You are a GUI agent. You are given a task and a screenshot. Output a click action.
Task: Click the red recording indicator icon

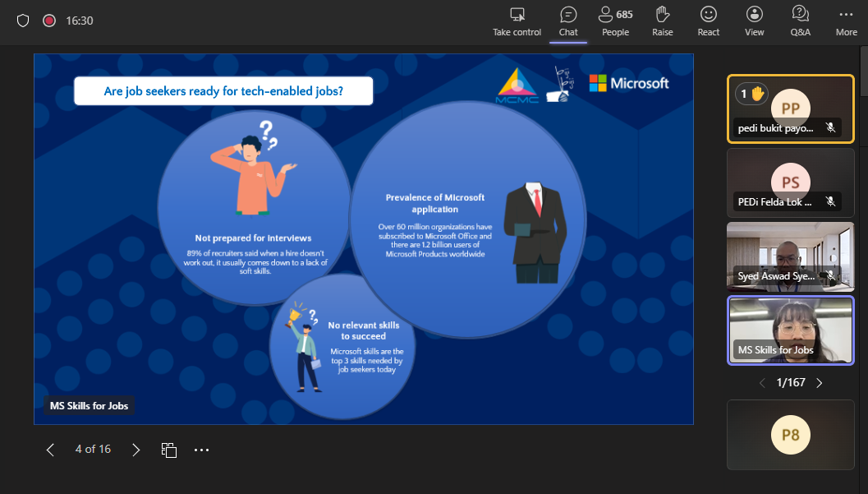point(49,21)
